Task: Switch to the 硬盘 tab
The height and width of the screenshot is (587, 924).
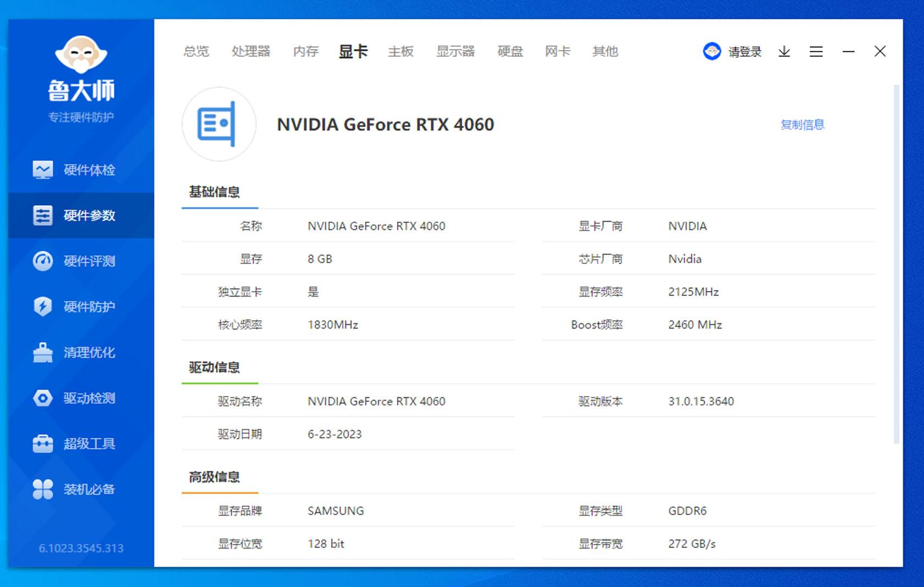Action: tap(510, 51)
